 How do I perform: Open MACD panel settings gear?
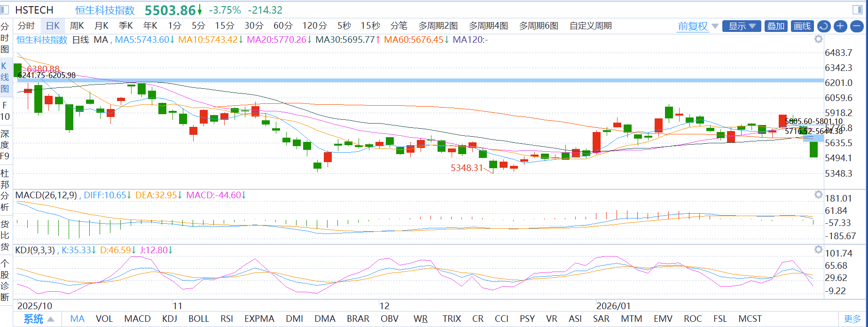819,194
